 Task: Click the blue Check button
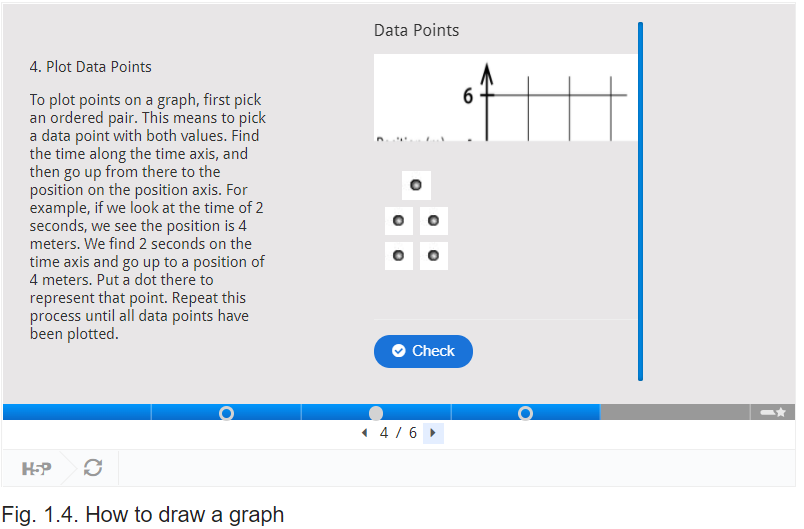tap(423, 351)
